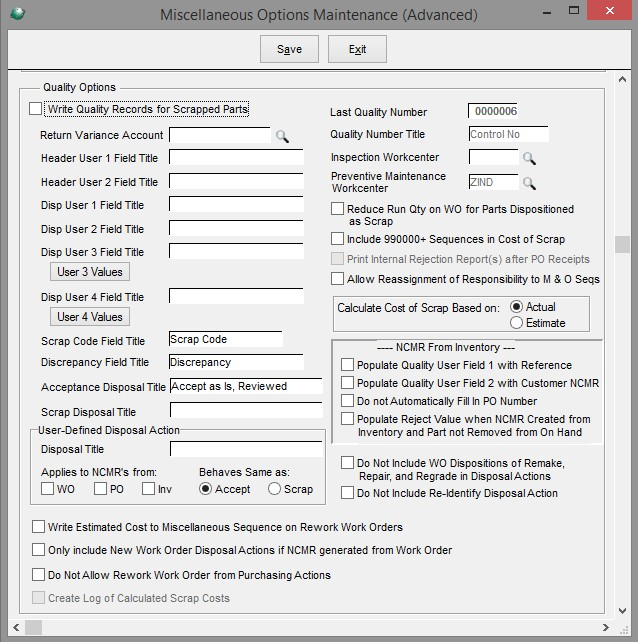Tick the WO checkbox under Applies to NCMR's
The image size is (638, 642).
(48, 488)
